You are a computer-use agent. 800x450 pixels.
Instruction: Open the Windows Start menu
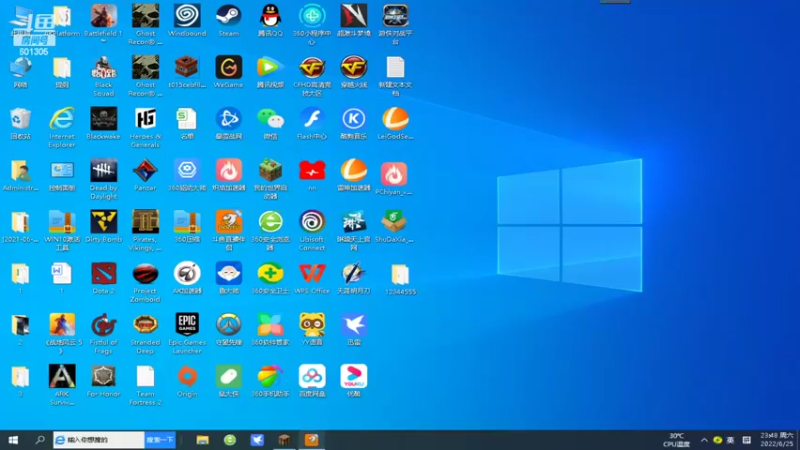[13, 440]
